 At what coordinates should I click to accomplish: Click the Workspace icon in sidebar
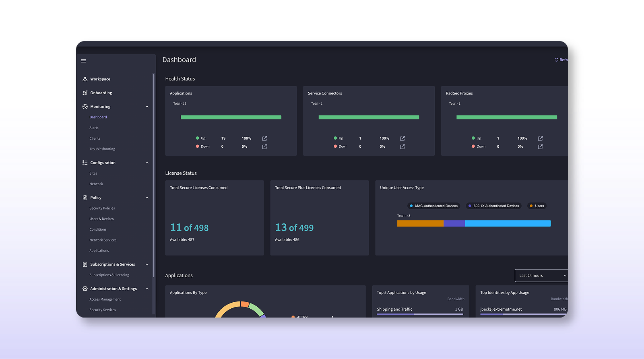[x=85, y=79]
